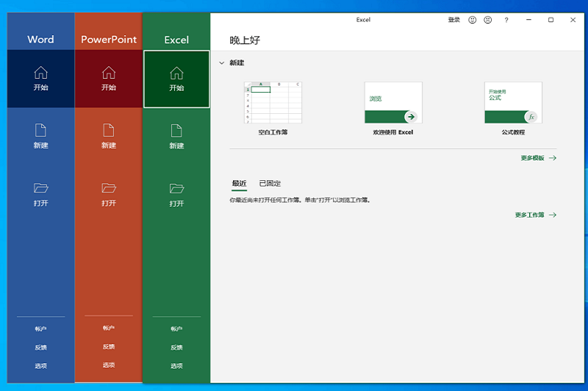The height and width of the screenshot is (391, 588).
Task: Select the 最近 tab
Action: click(x=239, y=184)
